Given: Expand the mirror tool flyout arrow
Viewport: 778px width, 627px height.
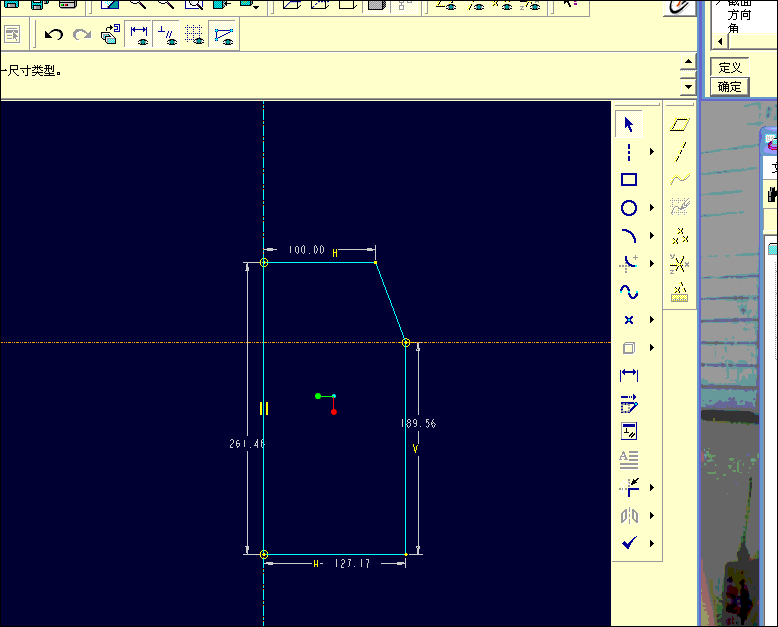Looking at the screenshot, I should point(652,516).
